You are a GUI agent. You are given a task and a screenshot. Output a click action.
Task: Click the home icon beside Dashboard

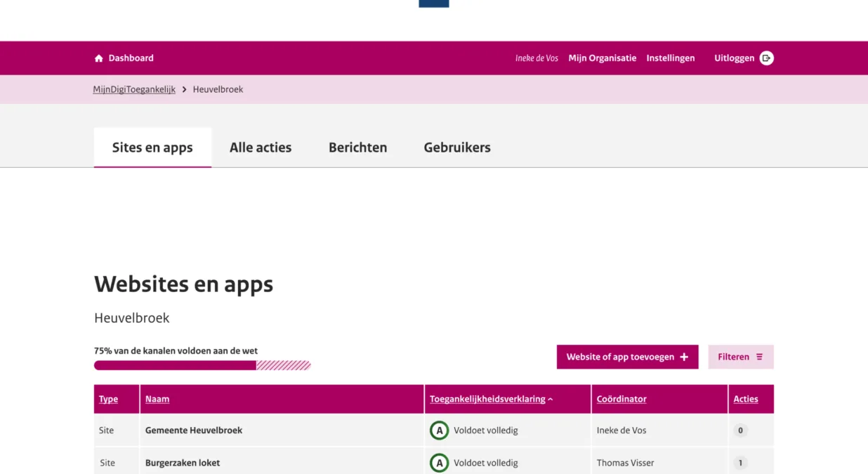pyautogui.click(x=99, y=58)
